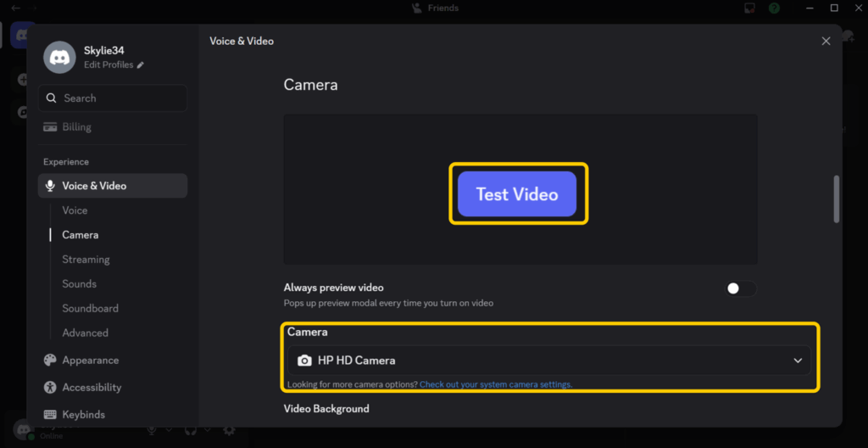
Task: Click the headphones deafen icon in user panel
Action: click(191, 429)
